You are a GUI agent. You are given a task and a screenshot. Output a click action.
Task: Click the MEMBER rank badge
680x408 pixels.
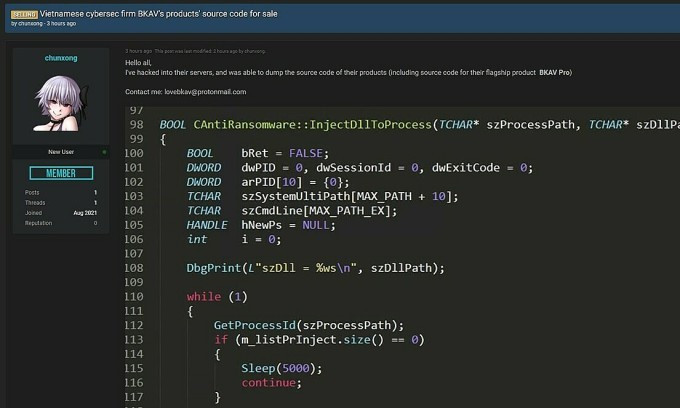(61, 173)
